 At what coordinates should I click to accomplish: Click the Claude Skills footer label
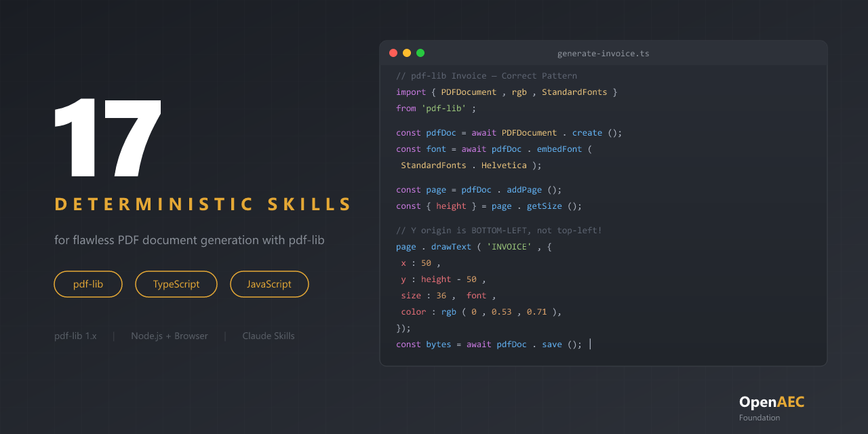pos(269,336)
